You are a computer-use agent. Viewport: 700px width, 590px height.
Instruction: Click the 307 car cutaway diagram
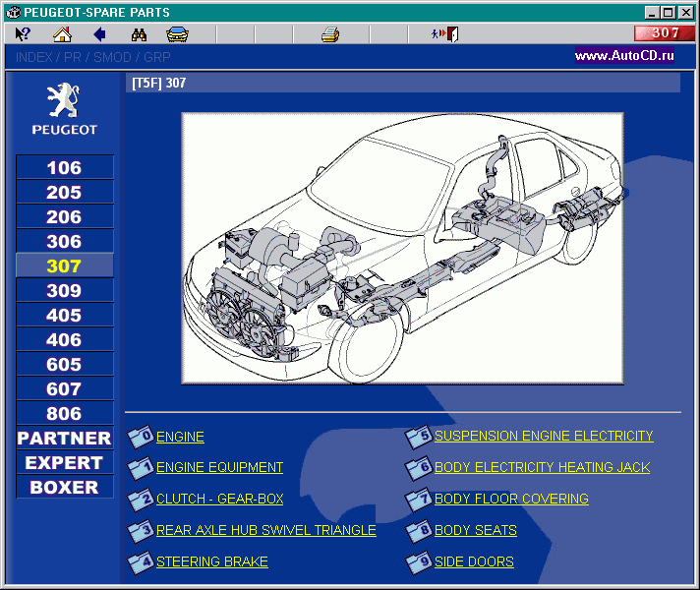[402, 249]
